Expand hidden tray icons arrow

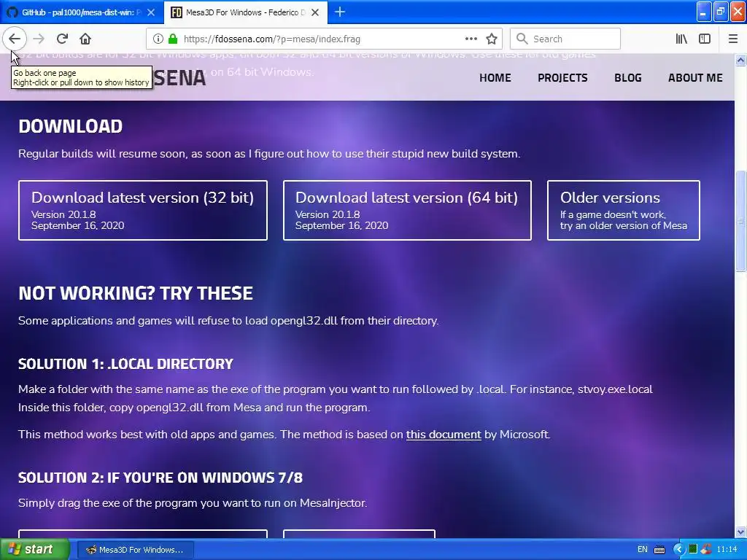click(679, 550)
